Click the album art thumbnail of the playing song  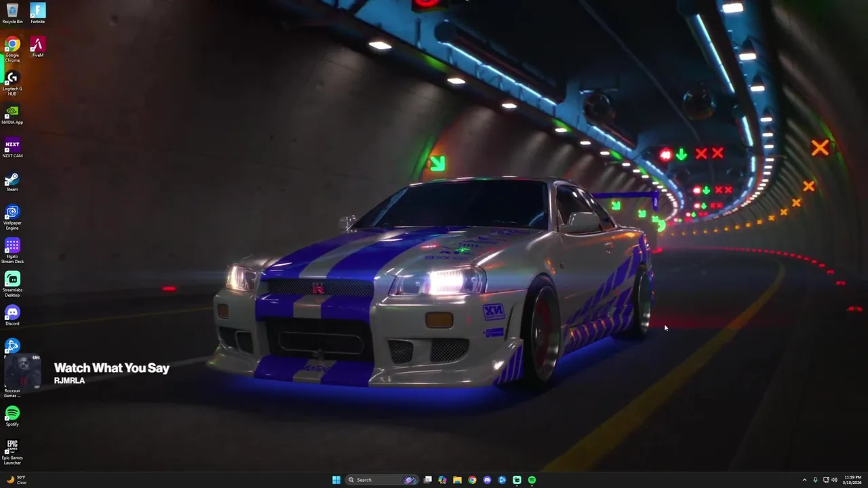click(22, 371)
